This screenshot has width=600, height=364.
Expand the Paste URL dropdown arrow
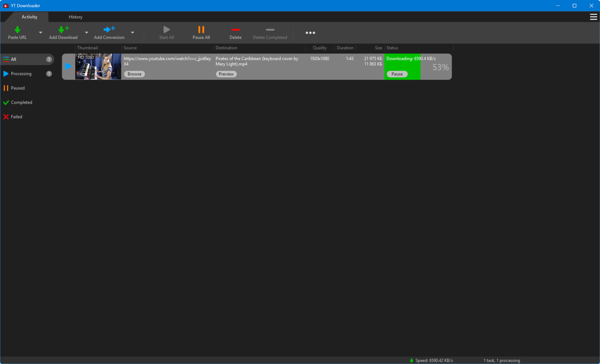point(40,33)
